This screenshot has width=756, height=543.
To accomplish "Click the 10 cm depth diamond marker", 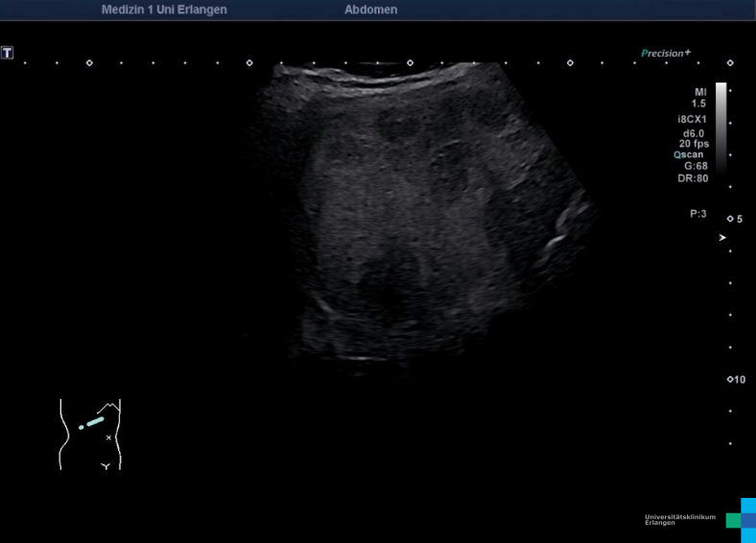I will pos(730,380).
